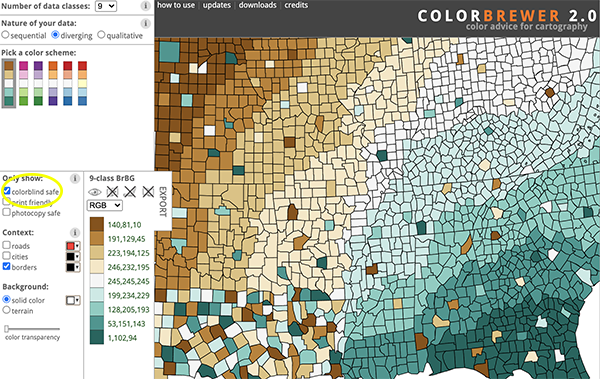
Task: Click the info icon next to Nature of your data
Action: pos(145,23)
